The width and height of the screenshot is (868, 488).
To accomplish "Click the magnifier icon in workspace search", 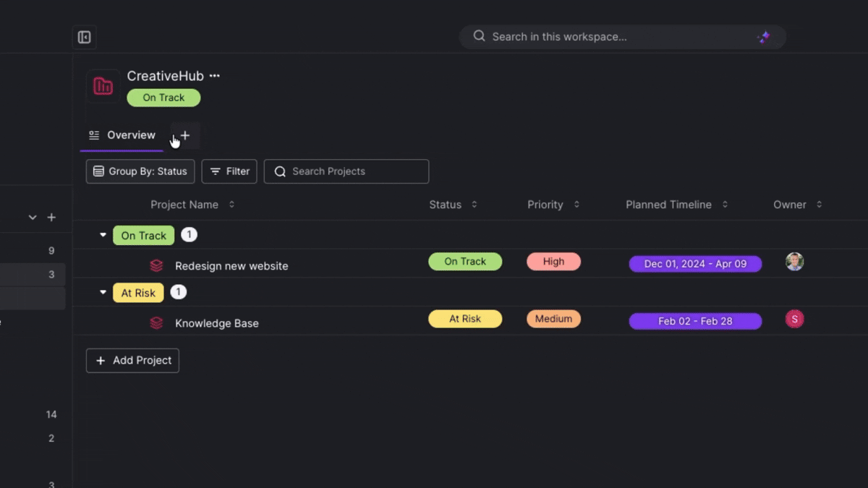I will pyautogui.click(x=478, y=36).
